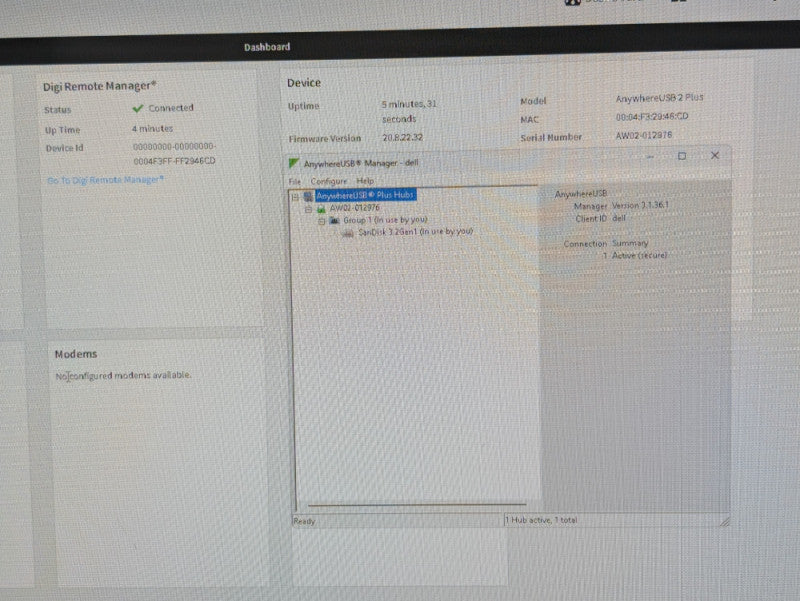Click the Connection Summary heading

point(606,243)
